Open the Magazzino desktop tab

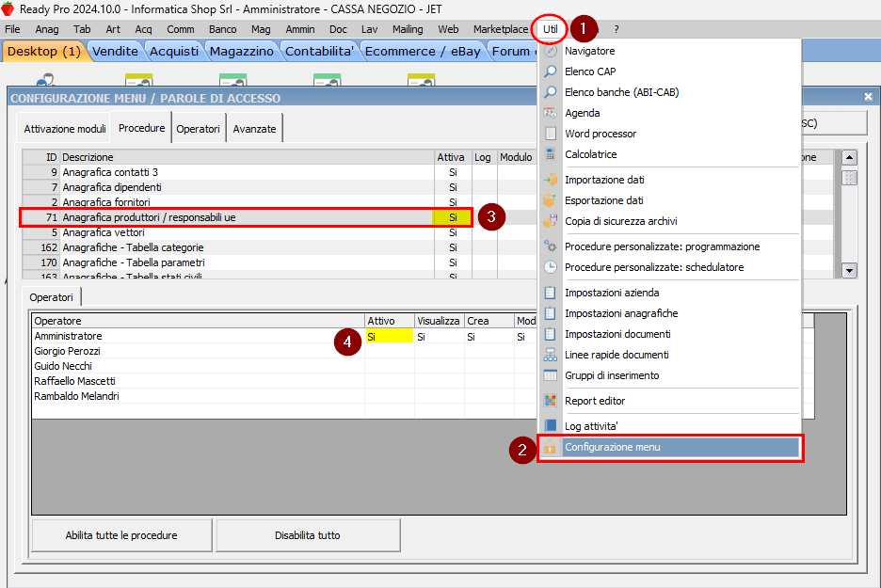(x=242, y=51)
